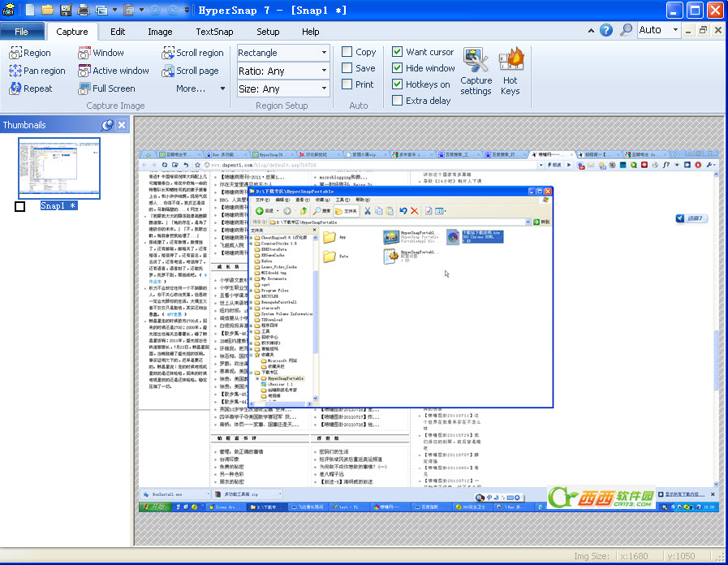
Task: Open the Hot Keys configuration
Action: coord(510,71)
